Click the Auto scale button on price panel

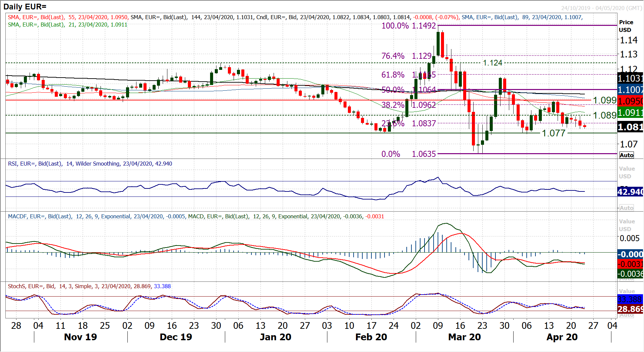(x=627, y=155)
